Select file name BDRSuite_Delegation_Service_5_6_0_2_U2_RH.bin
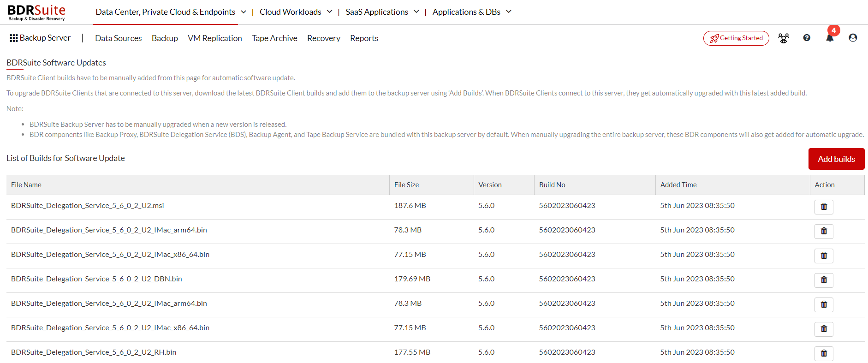The image size is (868, 363). coord(94,352)
